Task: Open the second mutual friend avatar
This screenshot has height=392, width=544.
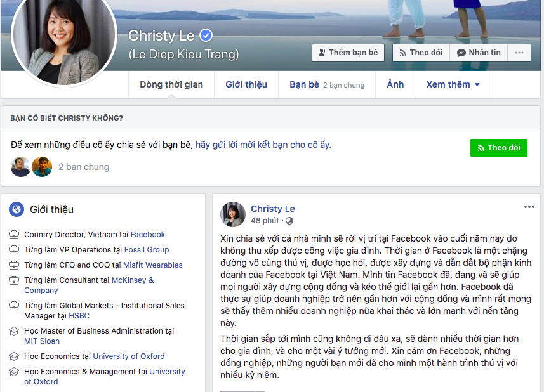Action: click(42, 167)
